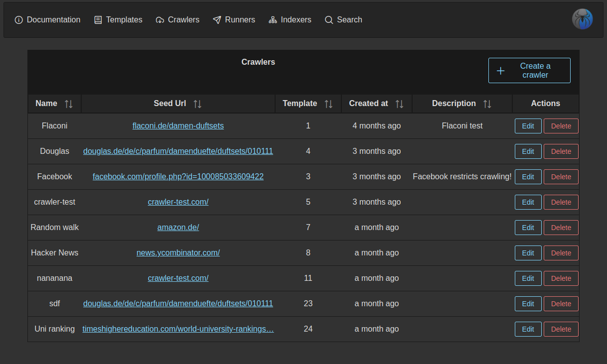607x364 pixels.
Task: Navigate to Indexers
Action: [x=290, y=20]
